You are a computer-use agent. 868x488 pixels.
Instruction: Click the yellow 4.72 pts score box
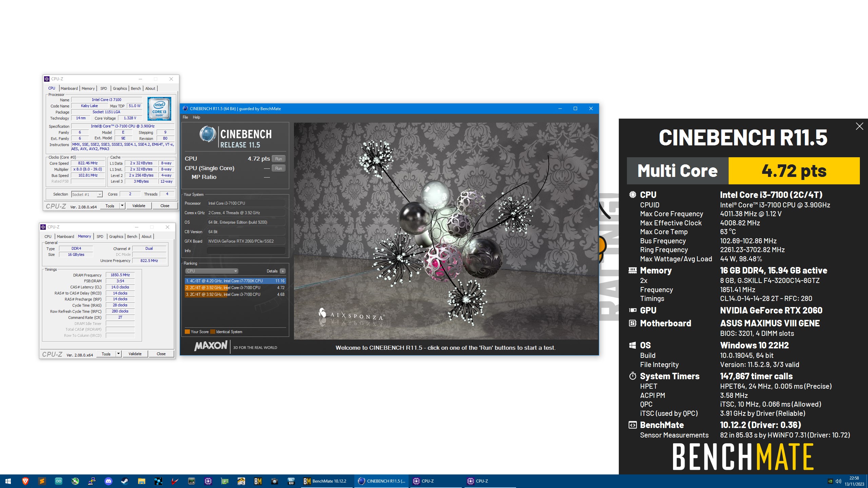(x=794, y=171)
